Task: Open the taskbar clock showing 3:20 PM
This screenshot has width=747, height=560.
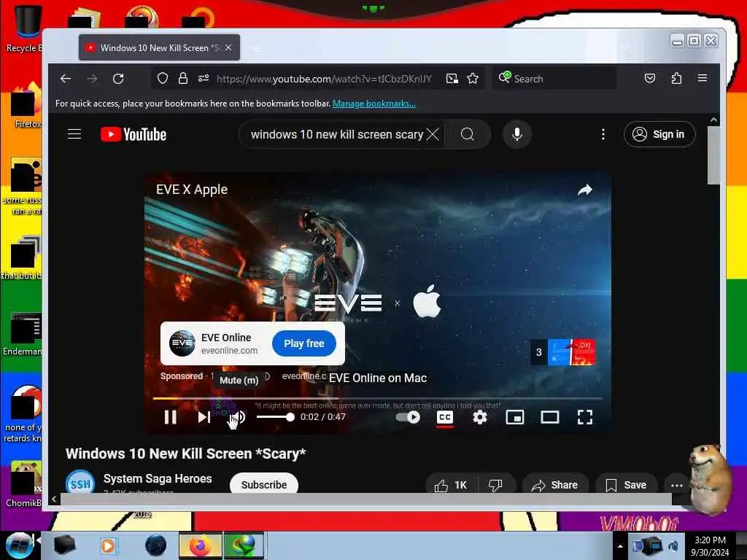Action: (x=710, y=546)
